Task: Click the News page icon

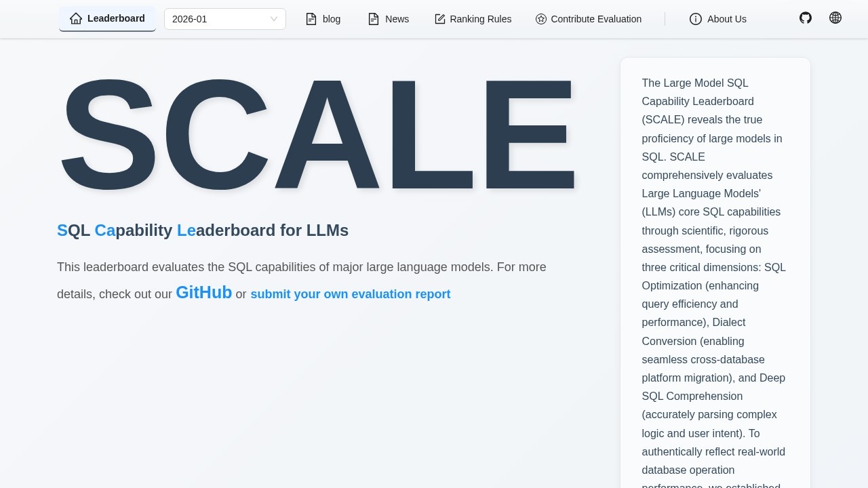Action: (373, 19)
